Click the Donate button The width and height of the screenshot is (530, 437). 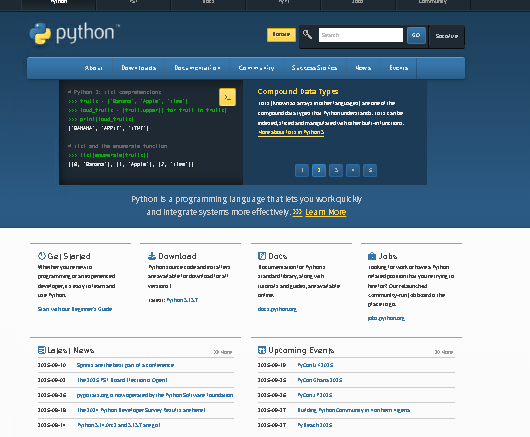281,35
